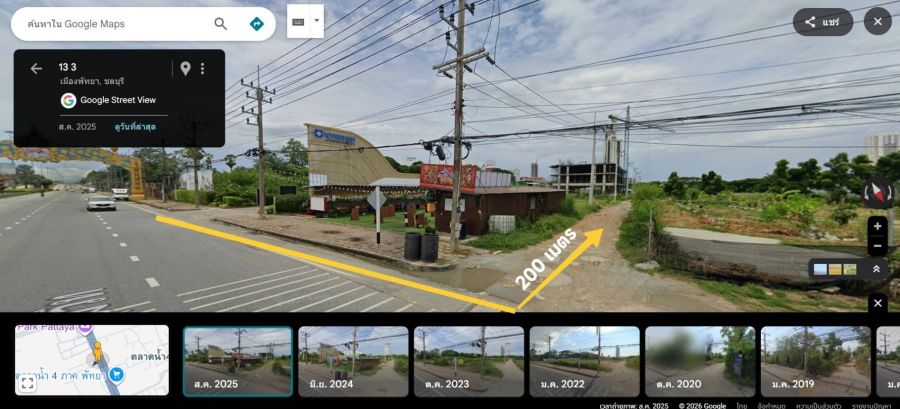Toggle the layer thumbnails strip
This screenshot has height=409, width=900.
(x=836, y=269)
